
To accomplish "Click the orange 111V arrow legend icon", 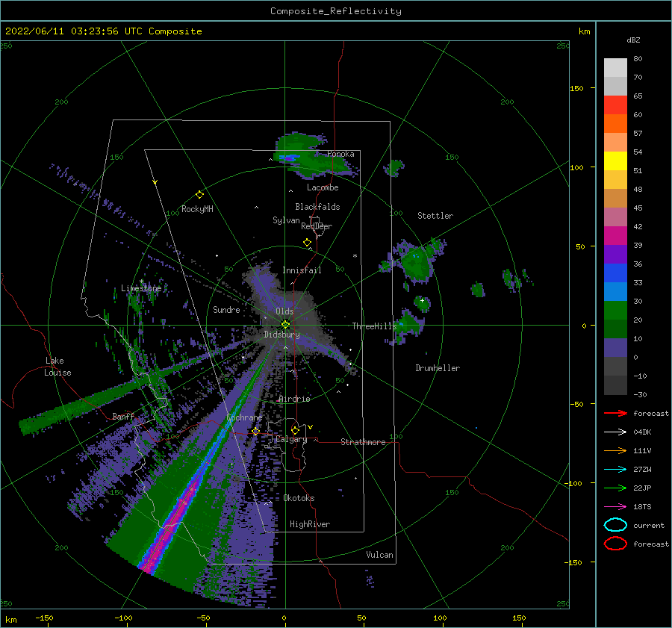I will point(615,450).
